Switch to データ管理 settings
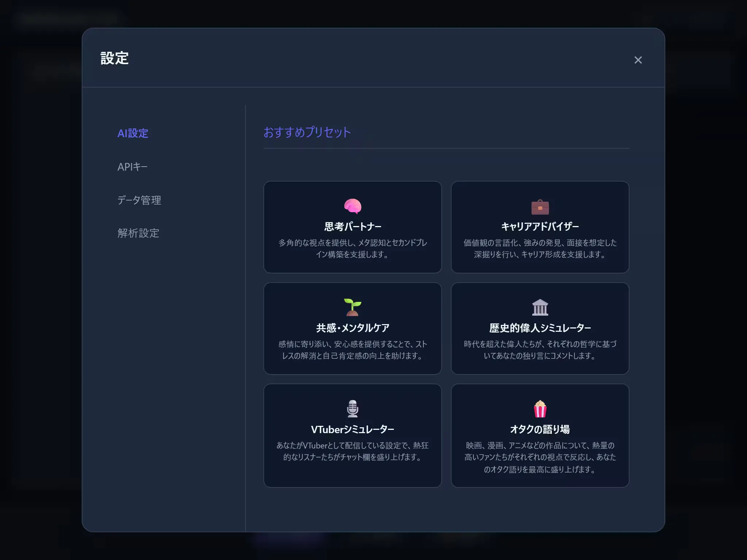747x560 pixels. [x=139, y=200]
